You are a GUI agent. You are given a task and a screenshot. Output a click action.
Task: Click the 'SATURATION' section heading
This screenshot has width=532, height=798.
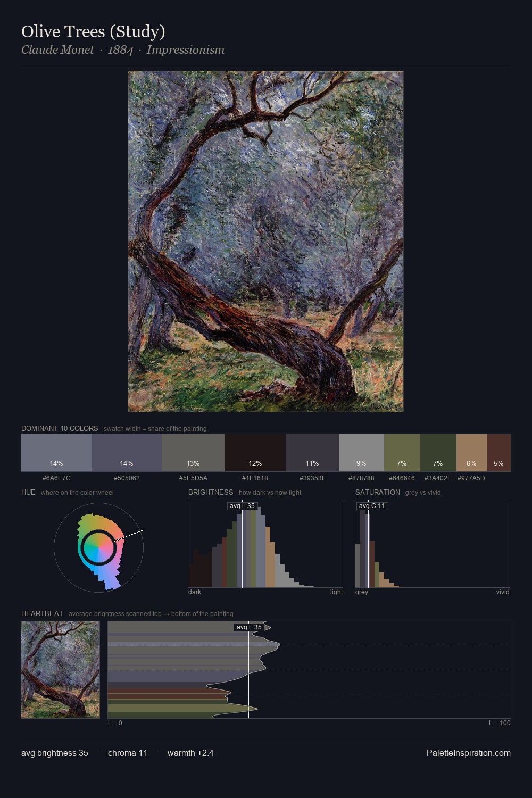click(378, 492)
